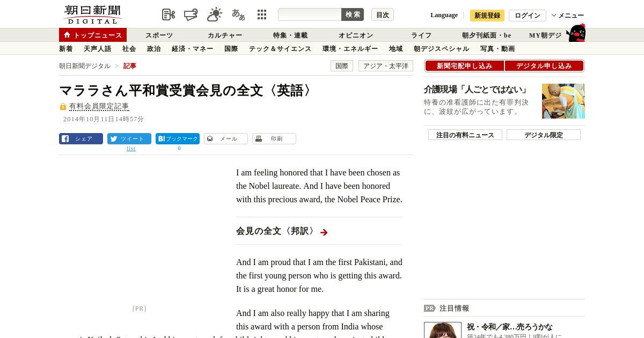The width and height of the screenshot is (644, 338).
Task: Click the bookmark count '0' link
Action: point(179,149)
